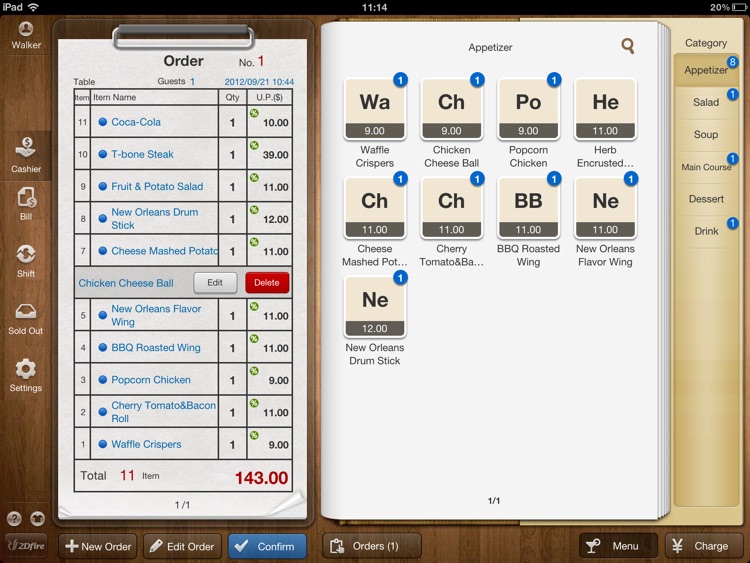The height and width of the screenshot is (563, 750).
Task: Confirm the order
Action: 267,546
